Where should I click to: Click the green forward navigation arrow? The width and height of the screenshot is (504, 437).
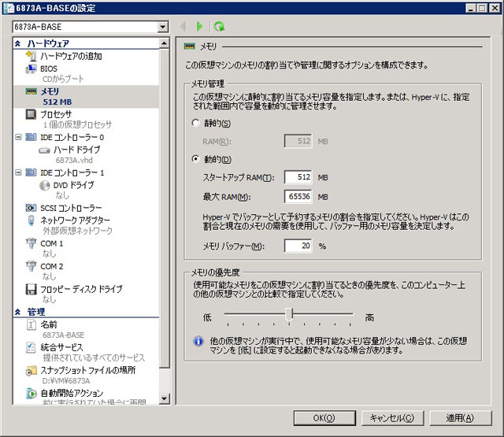pos(199,26)
